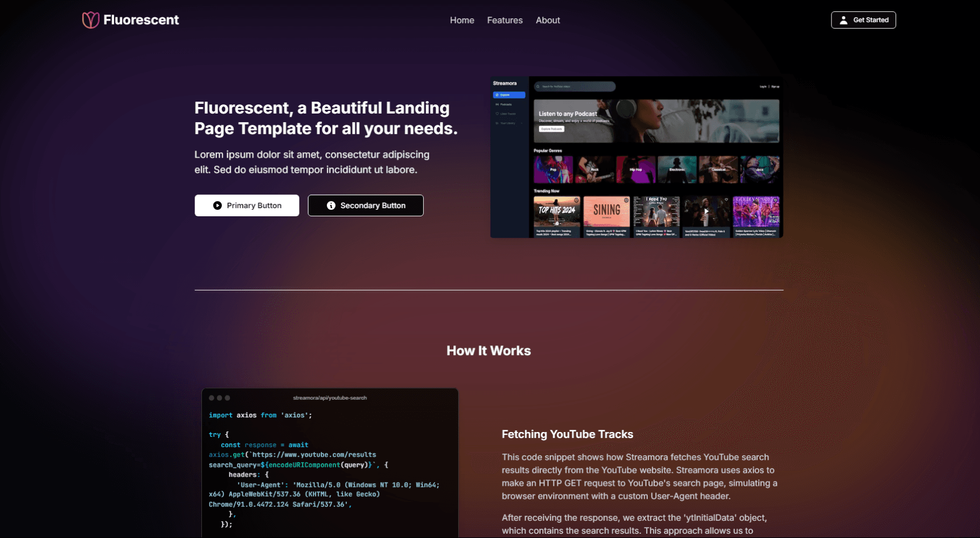Viewport: 980px width, 538px height.
Task: Click the "Lorem ipsum dolor sit amet" paragraph
Action: (312, 162)
